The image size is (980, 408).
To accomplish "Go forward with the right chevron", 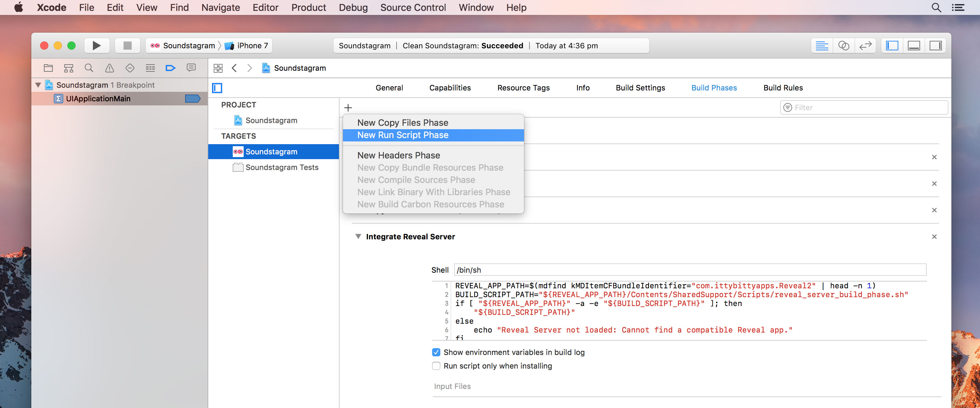I will pos(249,68).
